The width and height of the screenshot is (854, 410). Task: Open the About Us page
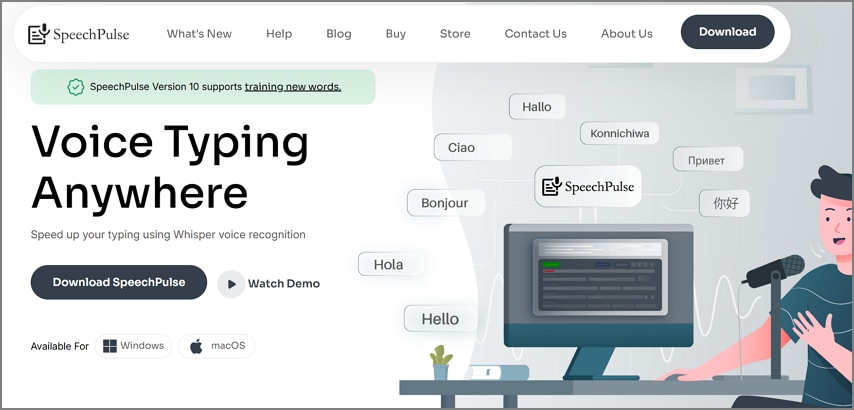click(x=626, y=34)
